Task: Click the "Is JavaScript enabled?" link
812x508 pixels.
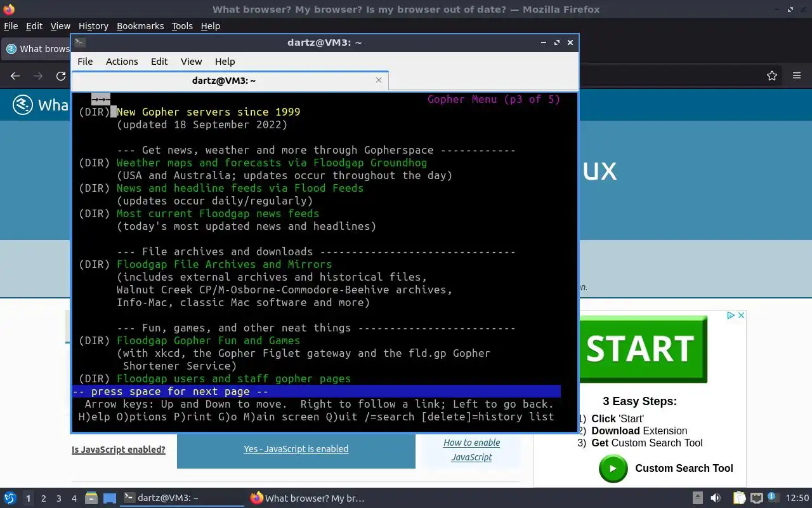Action: [x=119, y=450]
